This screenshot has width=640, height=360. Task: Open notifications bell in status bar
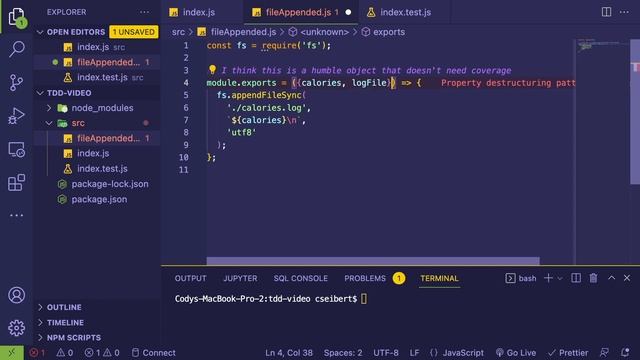[x=625, y=353]
